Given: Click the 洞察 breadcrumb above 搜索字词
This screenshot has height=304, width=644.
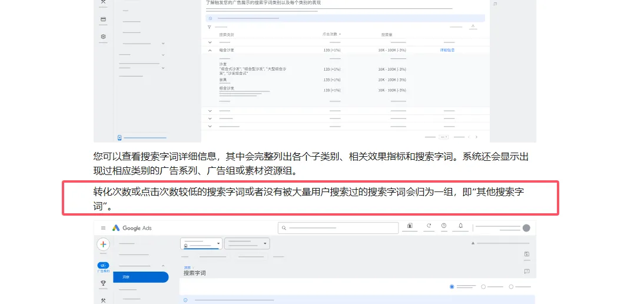Looking at the screenshot, I should (187, 267).
